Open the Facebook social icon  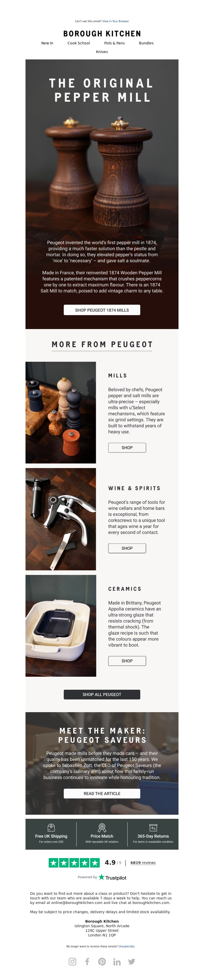click(87, 961)
